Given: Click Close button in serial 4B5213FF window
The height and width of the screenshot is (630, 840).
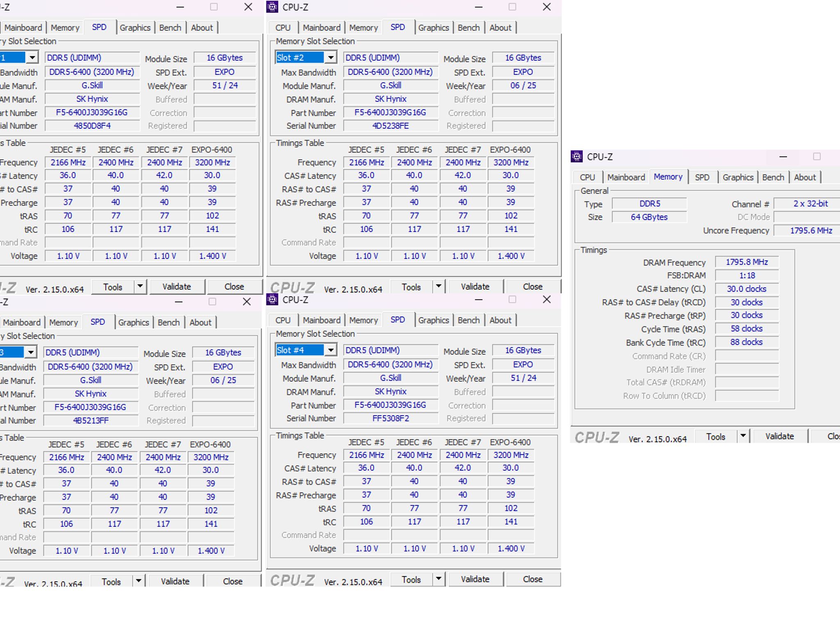Looking at the screenshot, I should point(233,581).
